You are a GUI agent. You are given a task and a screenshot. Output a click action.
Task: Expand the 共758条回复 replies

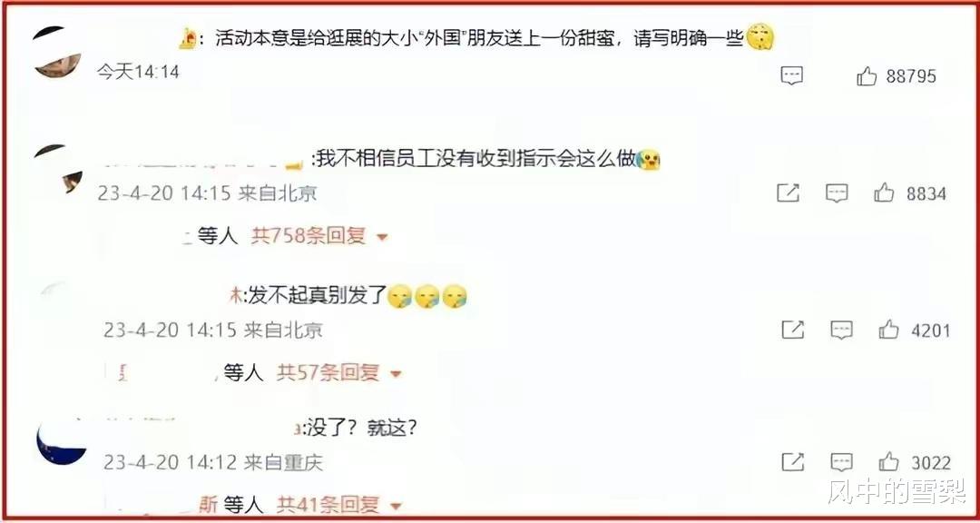[320, 236]
